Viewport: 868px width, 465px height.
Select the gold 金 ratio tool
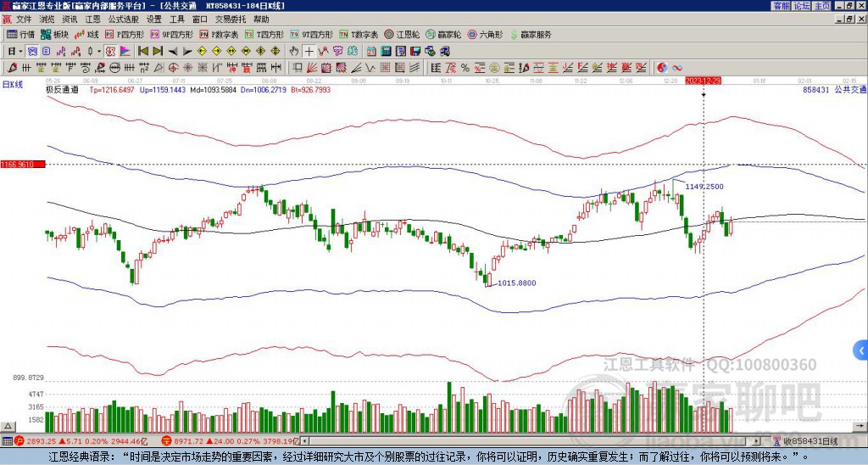coord(494,68)
